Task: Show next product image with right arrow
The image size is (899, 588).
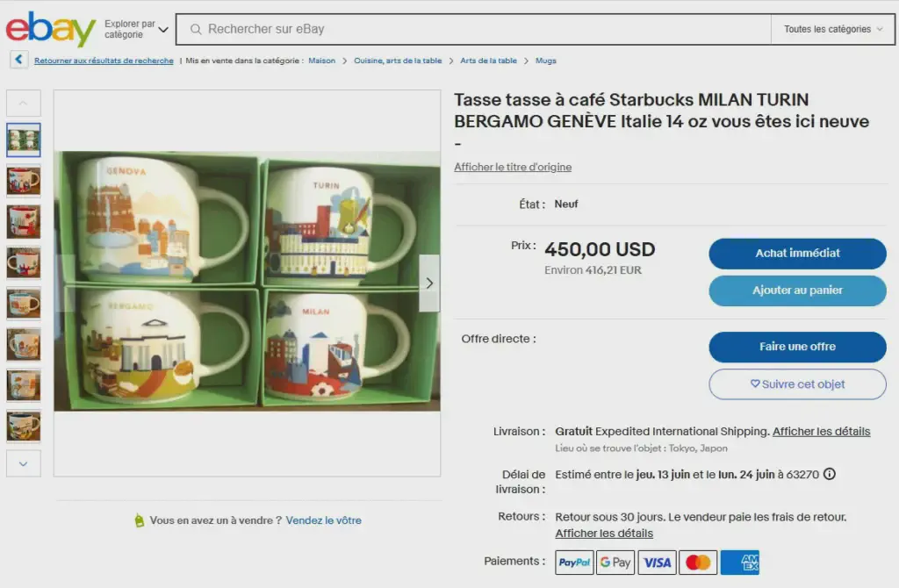Action: tap(429, 283)
